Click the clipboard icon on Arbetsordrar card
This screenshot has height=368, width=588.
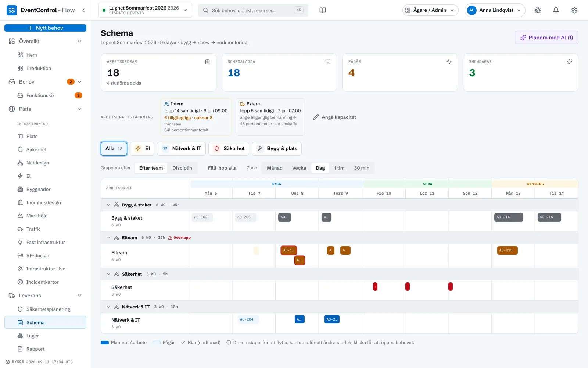(207, 62)
